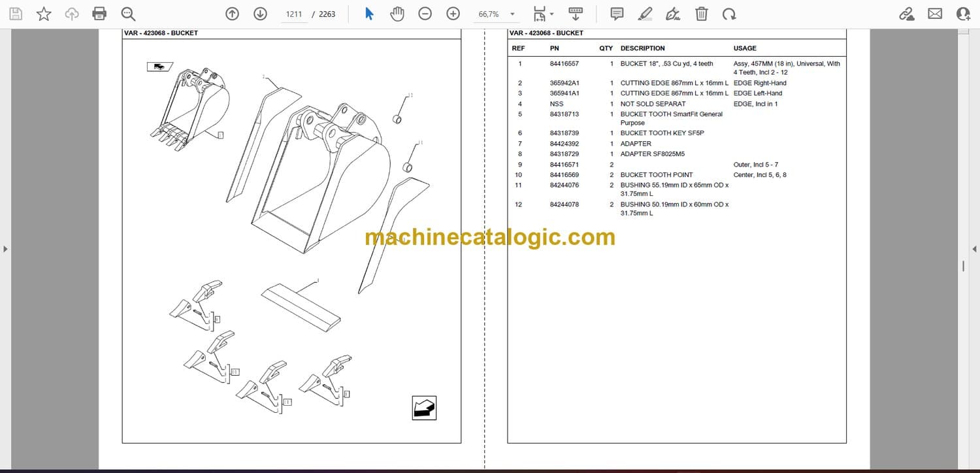The height and width of the screenshot is (473, 980).
Task: Click the trash delete icon
Action: (x=701, y=14)
